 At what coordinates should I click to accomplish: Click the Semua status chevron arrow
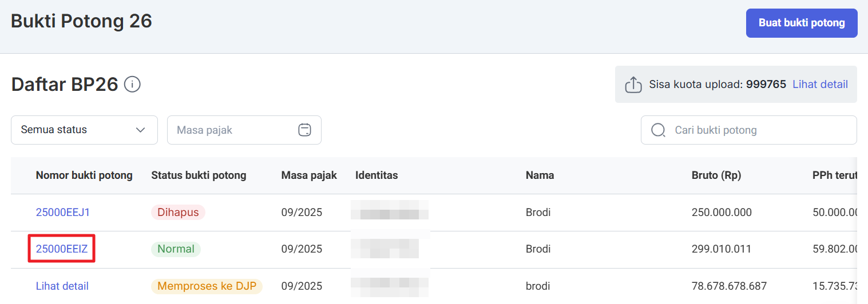coord(140,130)
